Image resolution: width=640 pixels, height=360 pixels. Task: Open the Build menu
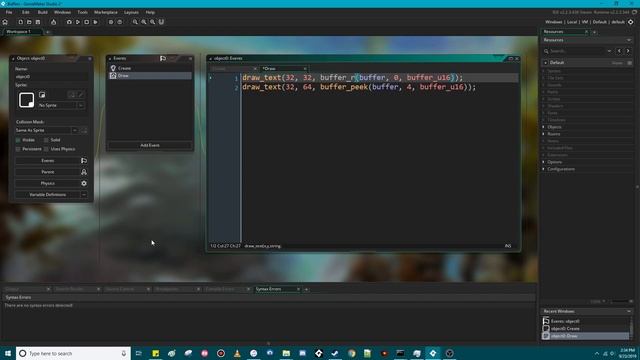coord(42,12)
